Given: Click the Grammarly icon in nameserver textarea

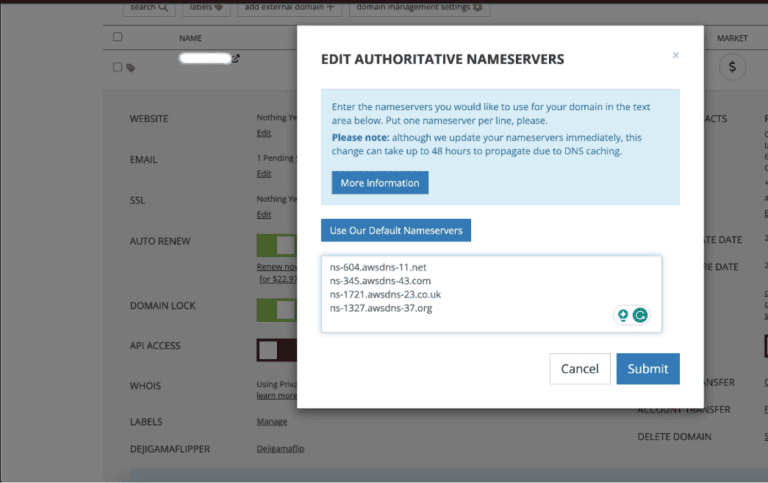Looking at the screenshot, I should point(640,315).
